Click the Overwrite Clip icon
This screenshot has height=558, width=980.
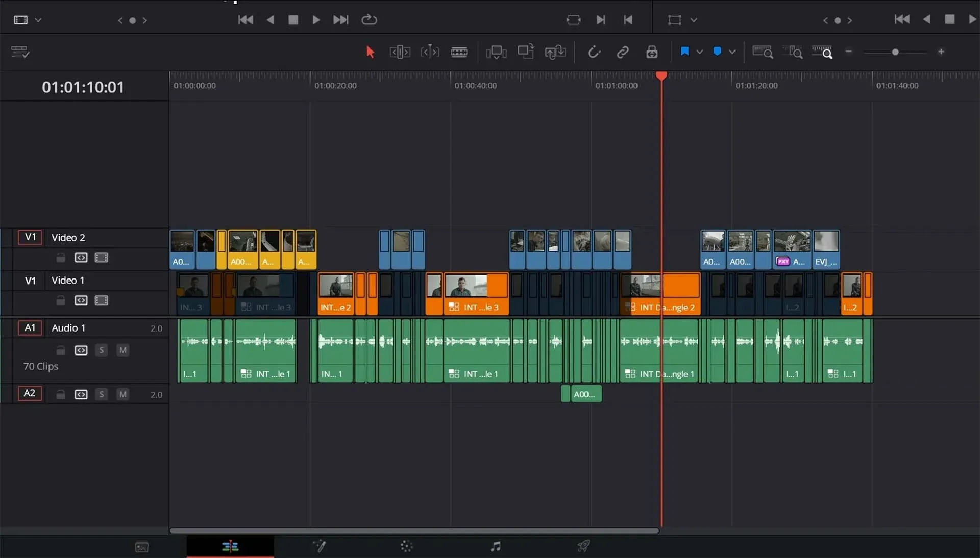pyautogui.click(x=526, y=52)
